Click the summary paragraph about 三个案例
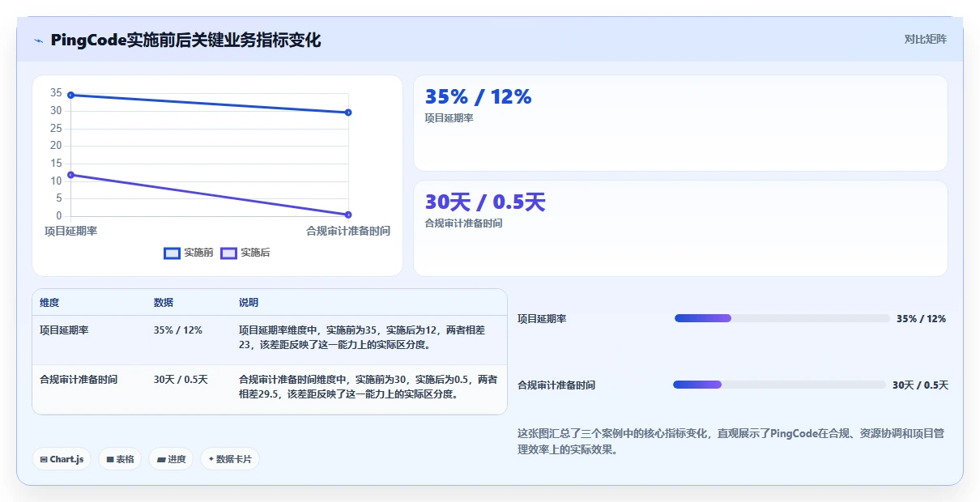This screenshot has height=502, width=980. click(x=731, y=442)
